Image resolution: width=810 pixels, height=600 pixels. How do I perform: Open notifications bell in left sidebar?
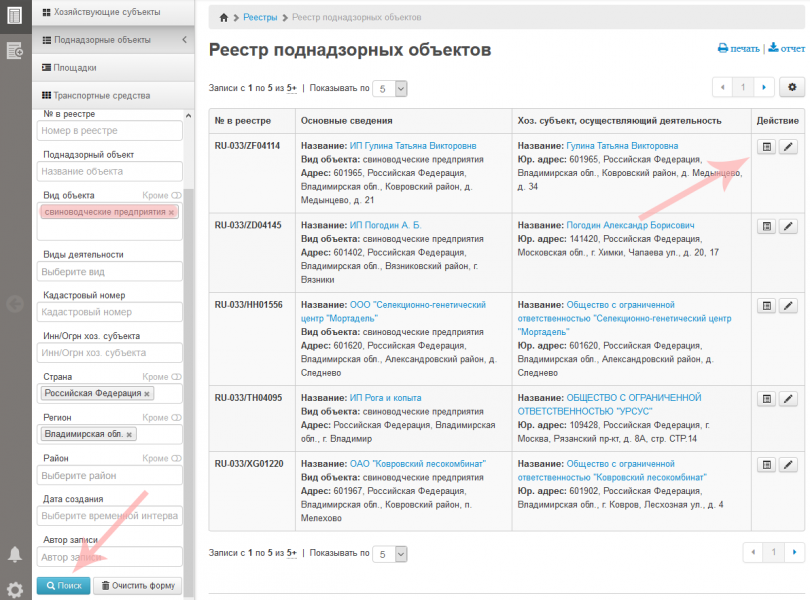15,554
